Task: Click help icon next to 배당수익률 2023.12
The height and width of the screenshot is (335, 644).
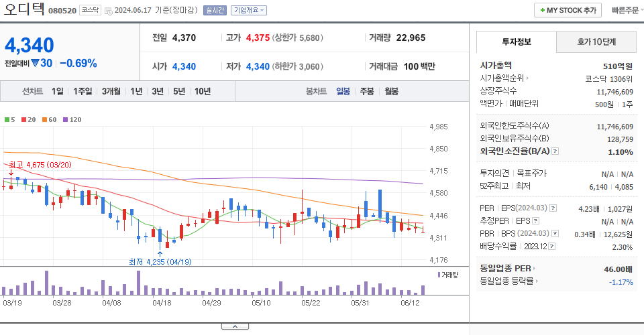Action: 552,247
